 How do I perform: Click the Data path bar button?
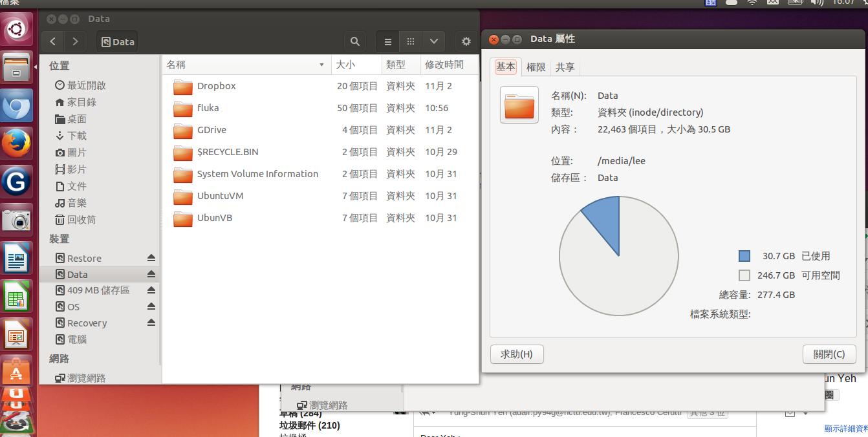click(118, 41)
